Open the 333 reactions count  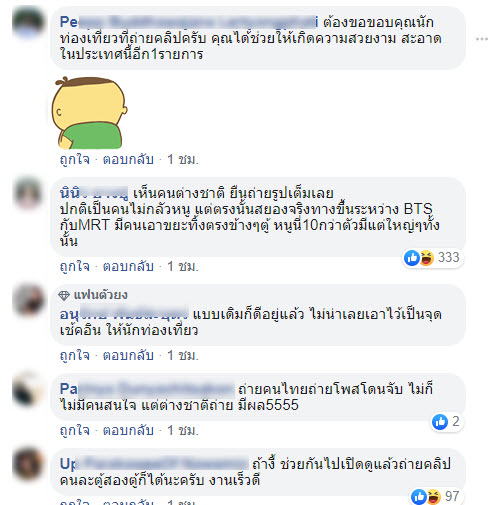(x=448, y=257)
